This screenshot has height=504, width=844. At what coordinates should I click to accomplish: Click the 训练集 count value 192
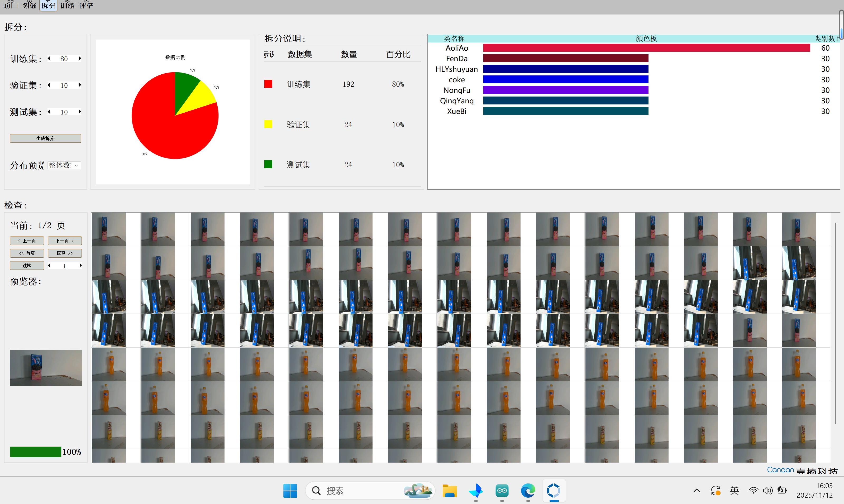pyautogui.click(x=348, y=84)
